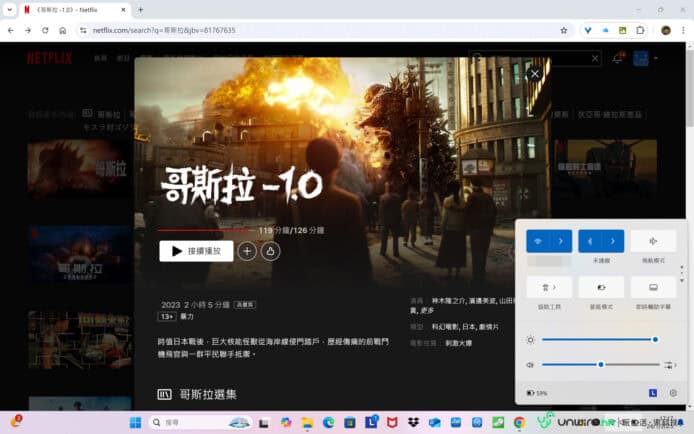Open Chrome profile avatar
Viewport: 694px width, 434px height.
666,31
